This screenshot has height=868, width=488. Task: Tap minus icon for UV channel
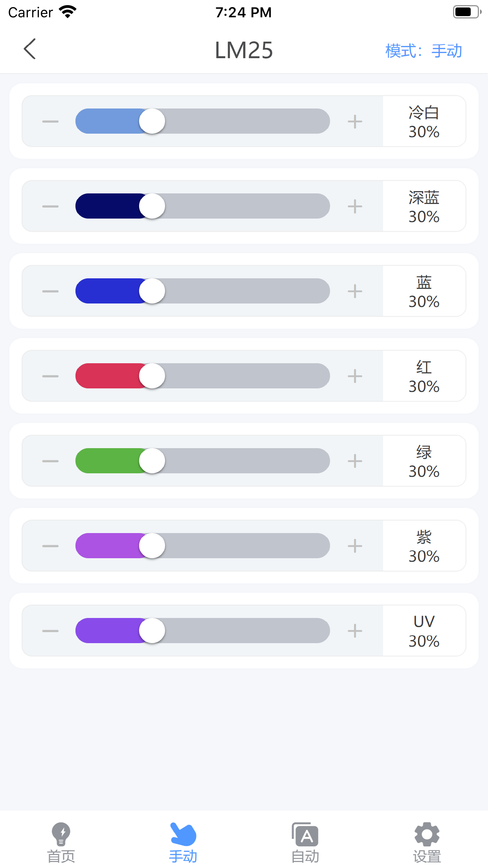pos(50,631)
